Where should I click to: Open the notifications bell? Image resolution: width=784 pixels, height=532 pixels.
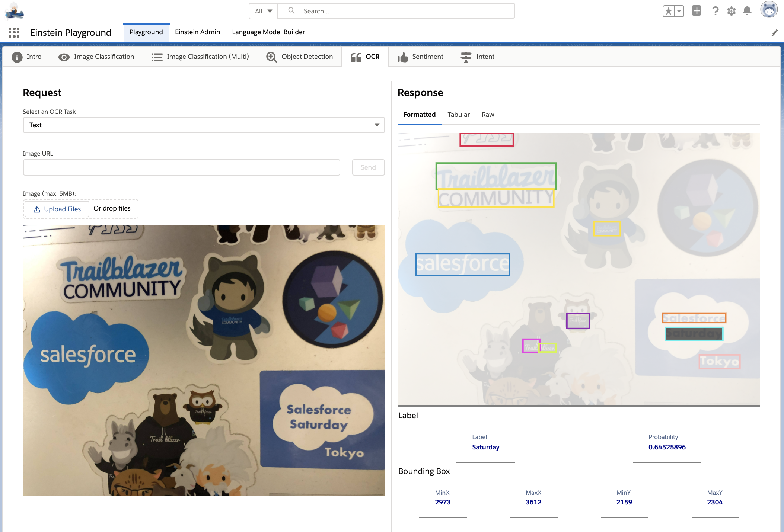[x=747, y=11]
